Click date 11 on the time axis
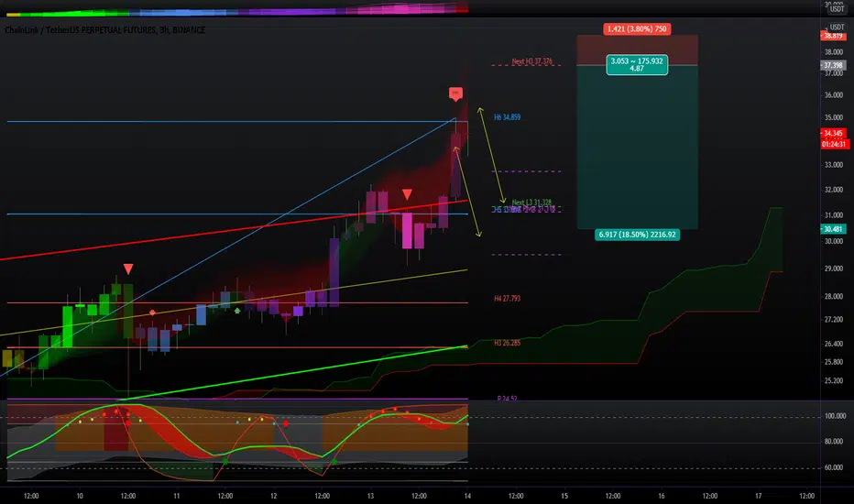854x504 pixels. (x=177, y=497)
